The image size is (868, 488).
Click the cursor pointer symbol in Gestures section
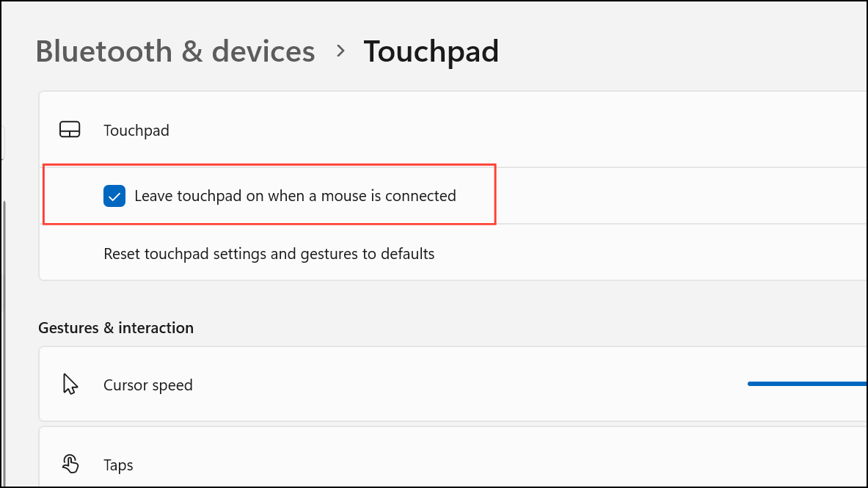point(70,383)
